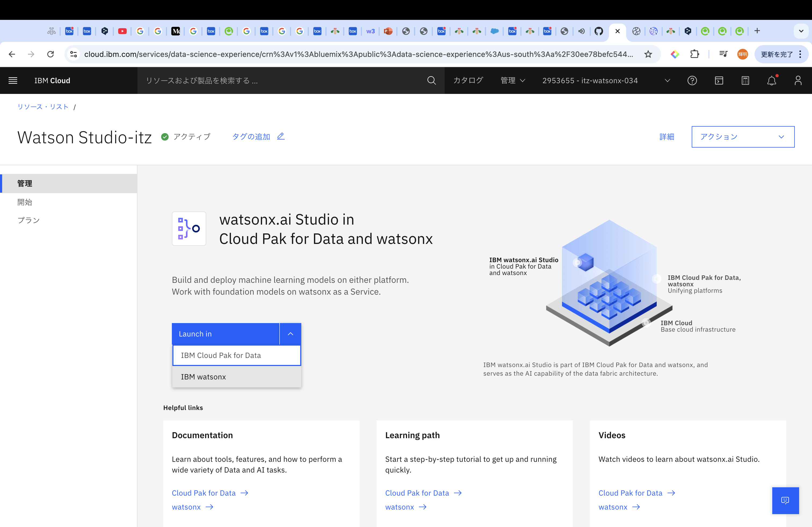Open the help question-mark icon
This screenshot has width=812, height=527.
tap(692, 80)
